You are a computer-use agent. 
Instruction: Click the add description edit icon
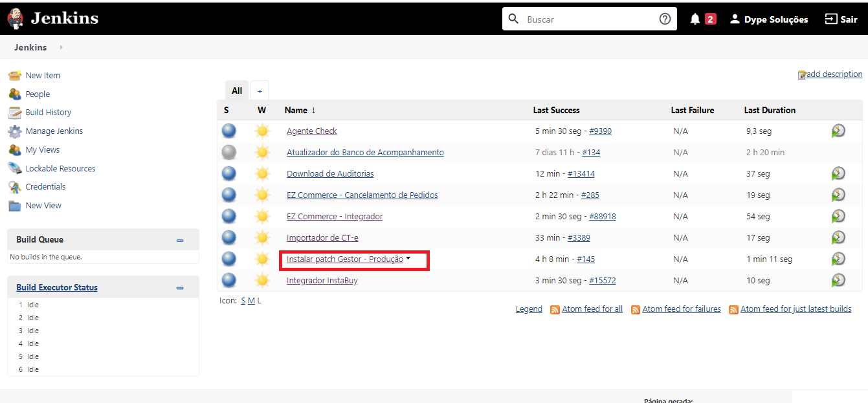point(802,75)
